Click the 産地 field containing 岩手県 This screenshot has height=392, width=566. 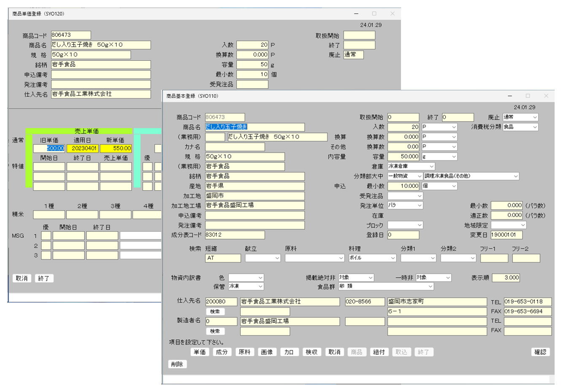(255, 186)
